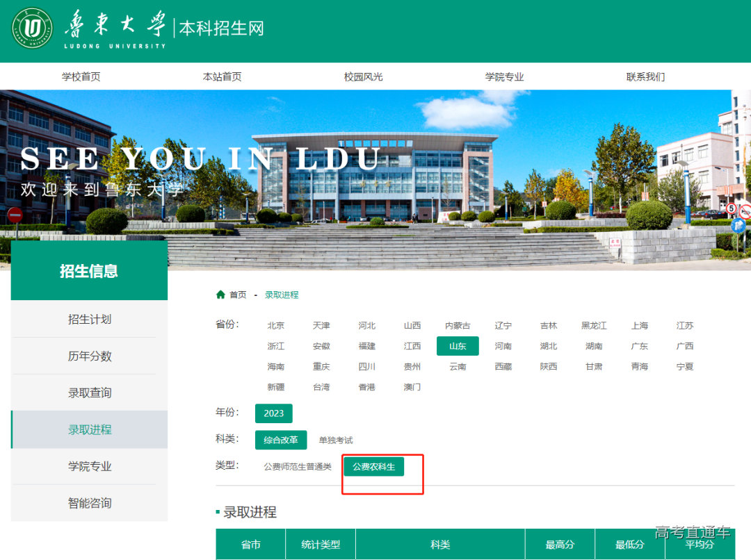Open 录取查询 sidebar item
The height and width of the screenshot is (560, 751).
(x=89, y=393)
